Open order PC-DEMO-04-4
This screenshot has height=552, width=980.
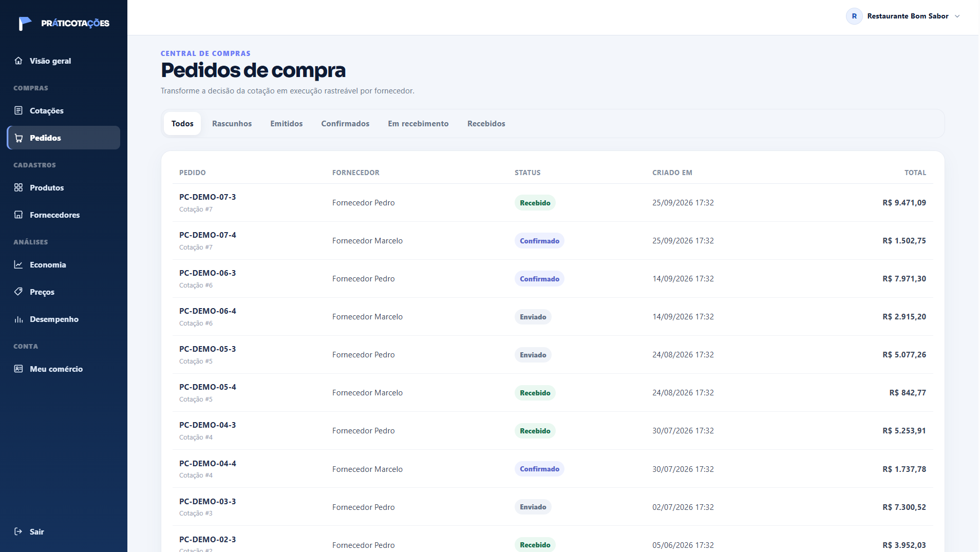[x=208, y=464]
